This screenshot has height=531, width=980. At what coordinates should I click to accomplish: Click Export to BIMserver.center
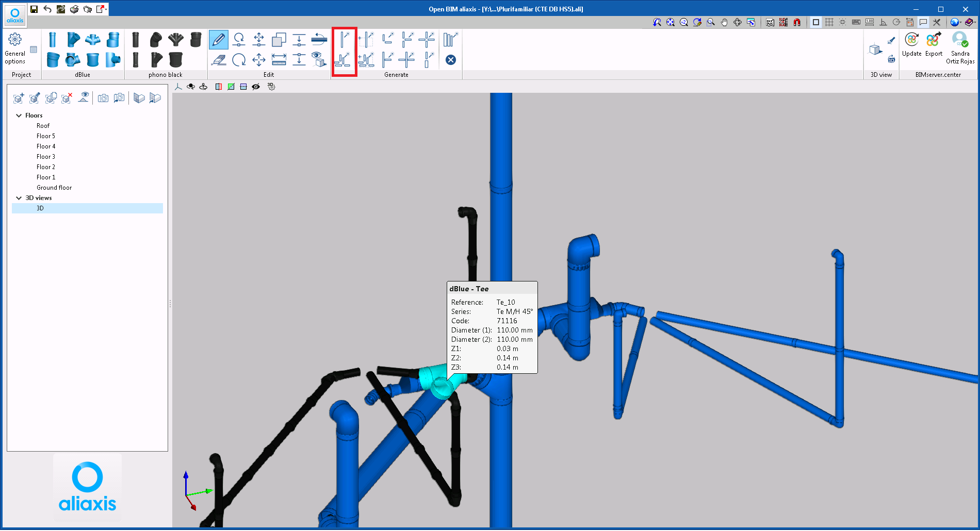934,44
